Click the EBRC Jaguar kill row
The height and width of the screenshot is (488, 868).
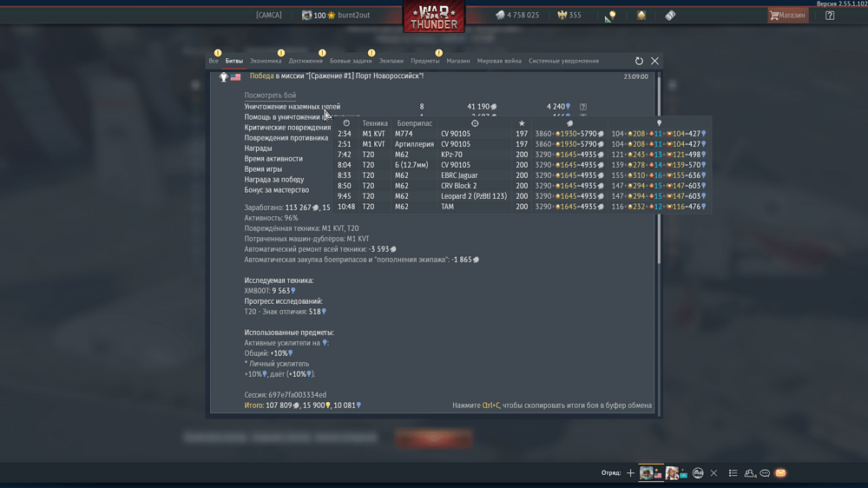click(522, 175)
